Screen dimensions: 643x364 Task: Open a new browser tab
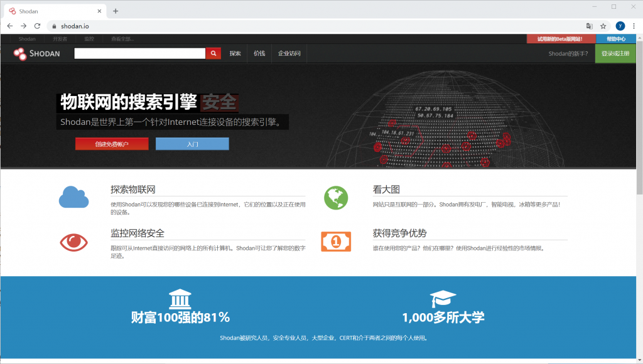click(x=116, y=11)
